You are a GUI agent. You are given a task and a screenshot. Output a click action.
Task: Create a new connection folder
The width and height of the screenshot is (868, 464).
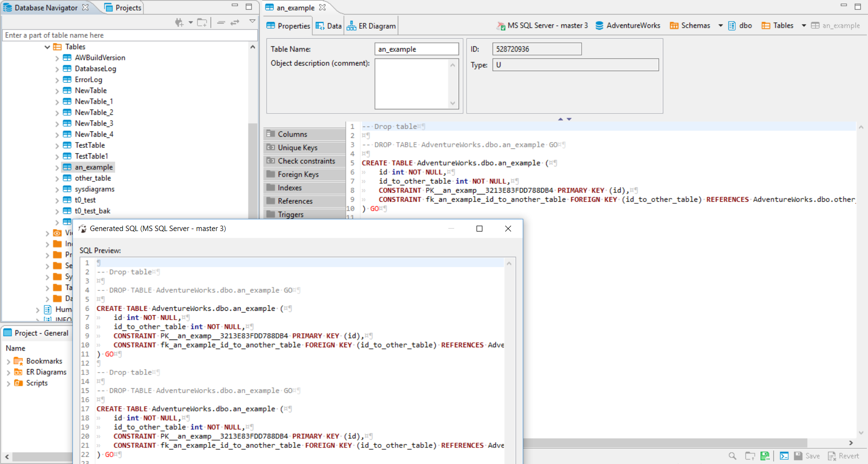202,22
